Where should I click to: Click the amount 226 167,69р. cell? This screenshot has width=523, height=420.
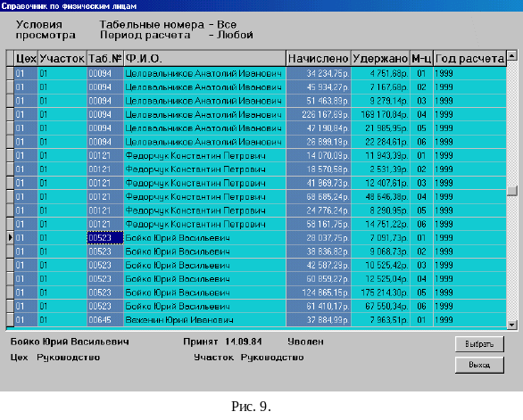(x=319, y=115)
